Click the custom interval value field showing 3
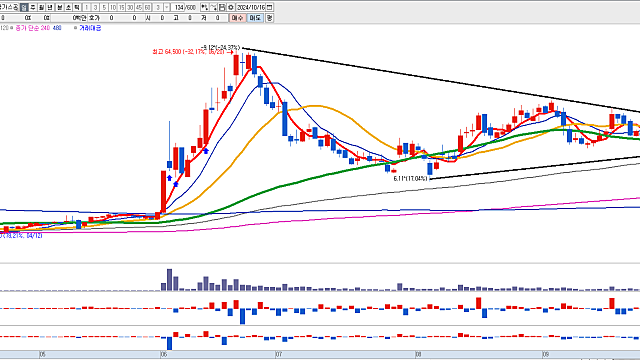640x360 pixels. (x=158, y=7)
